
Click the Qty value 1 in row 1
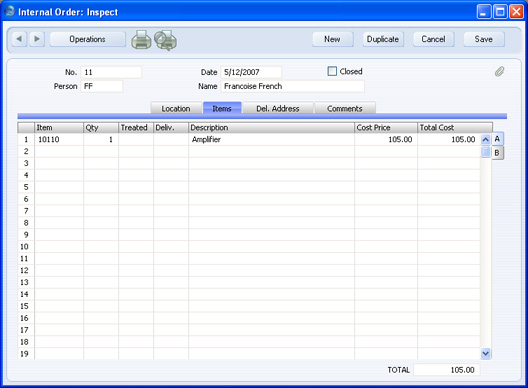click(101, 139)
